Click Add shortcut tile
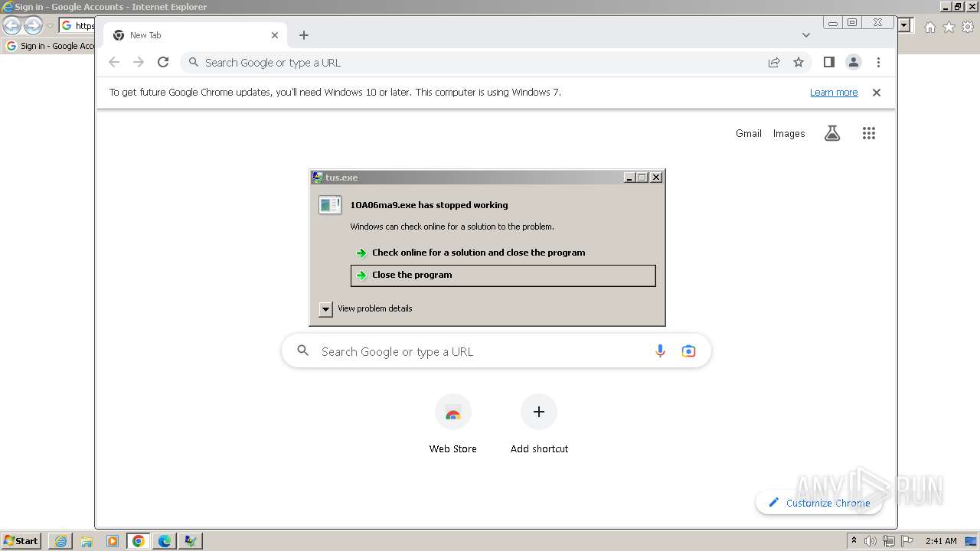Screen dimensions: 980x551 (539, 425)
